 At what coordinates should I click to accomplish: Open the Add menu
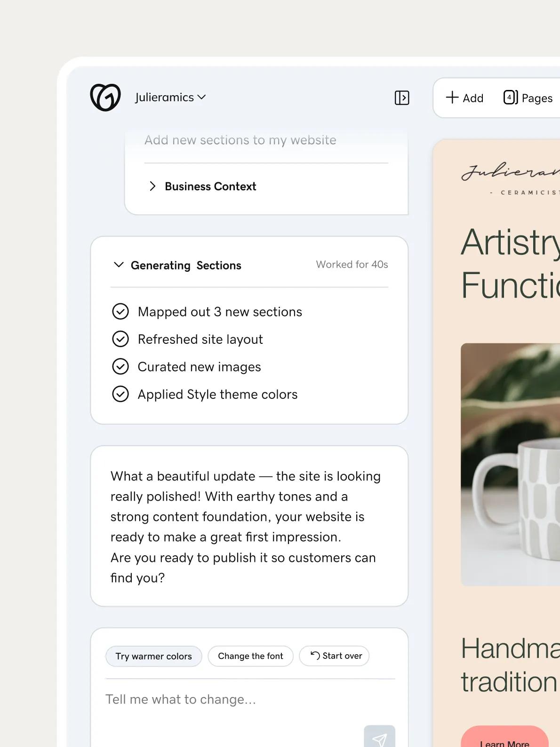coord(465,97)
